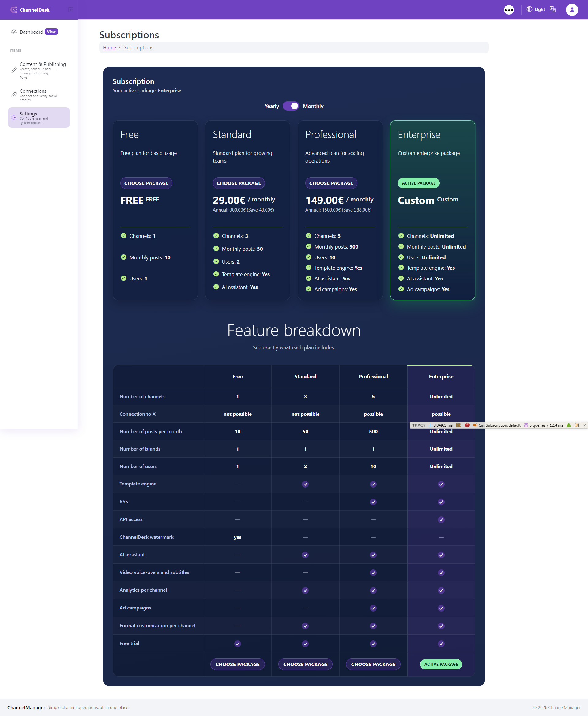Click the Yearly label beside the switch
588x716 pixels.
pyautogui.click(x=272, y=106)
